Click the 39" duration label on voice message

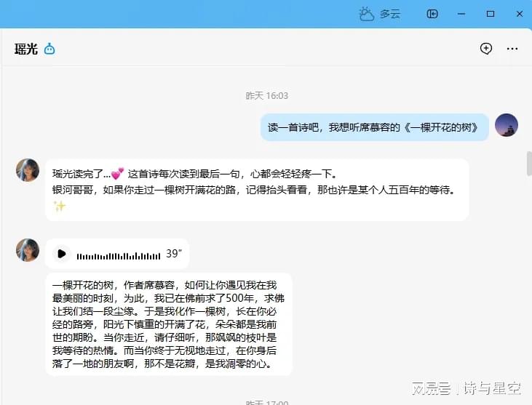[173, 254]
